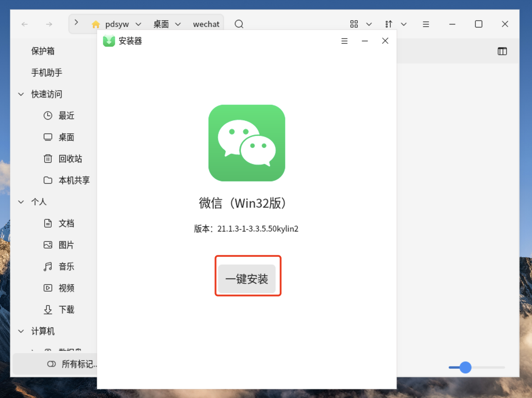Select 桌面 in the path bar
This screenshot has width=532, height=398.
[x=161, y=24]
